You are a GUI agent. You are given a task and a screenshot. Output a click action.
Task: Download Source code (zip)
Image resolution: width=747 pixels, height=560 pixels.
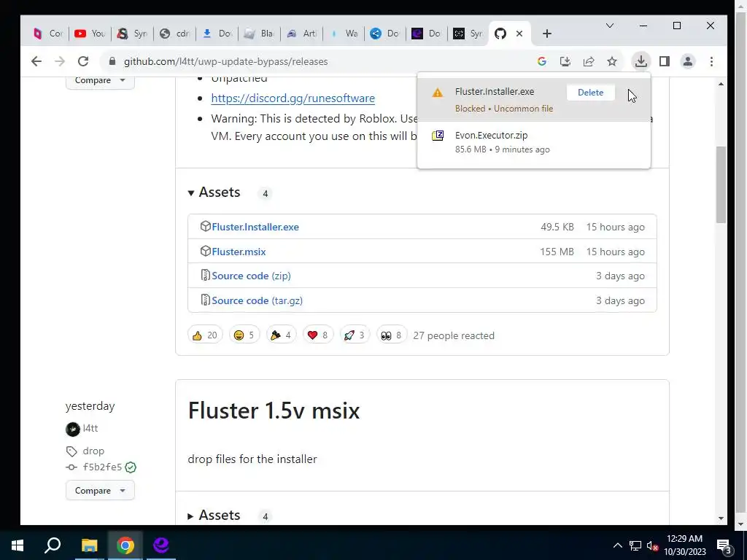click(251, 276)
